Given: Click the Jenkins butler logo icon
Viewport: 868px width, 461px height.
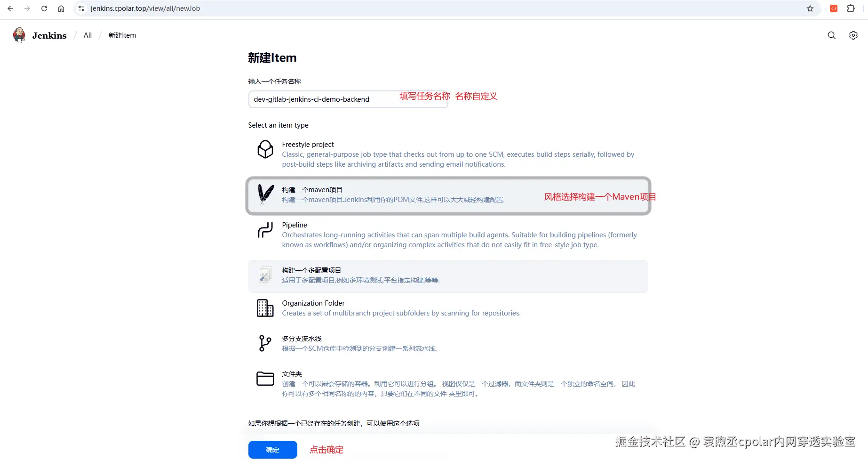Looking at the screenshot, I should coord(19,35).
